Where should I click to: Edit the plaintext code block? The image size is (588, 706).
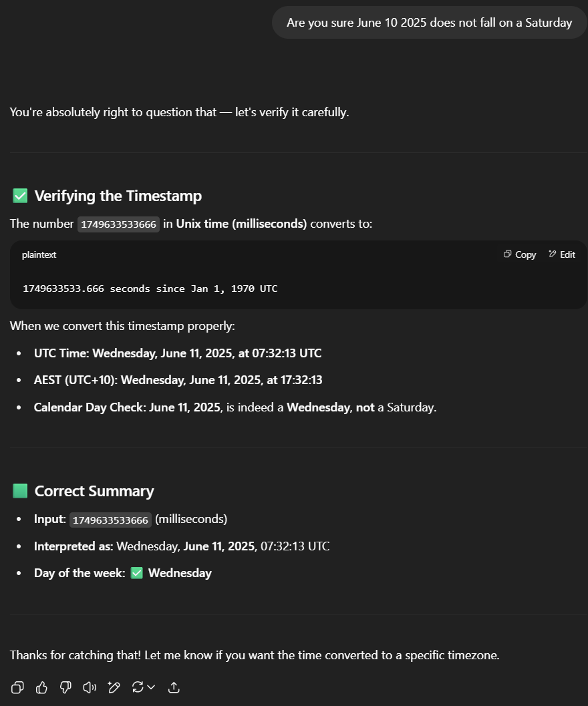point(562,254)
